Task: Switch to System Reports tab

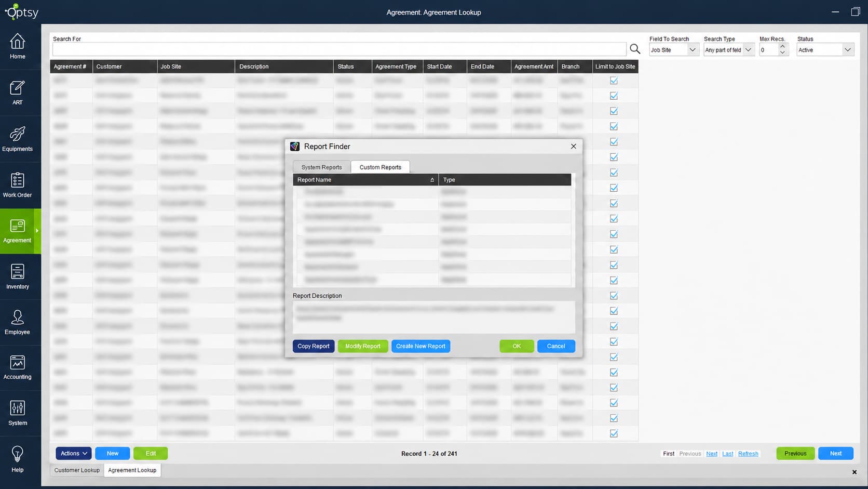Action: [x=322, y=167]
